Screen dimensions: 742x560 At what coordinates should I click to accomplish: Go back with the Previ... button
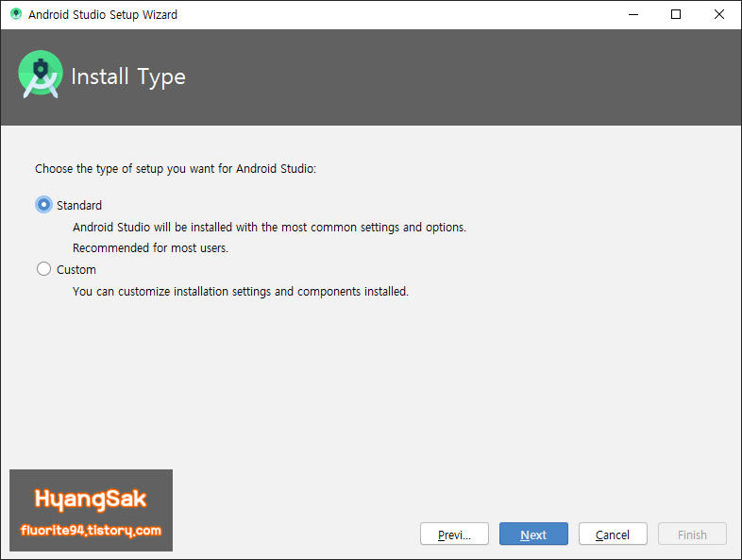pos(454,534)
